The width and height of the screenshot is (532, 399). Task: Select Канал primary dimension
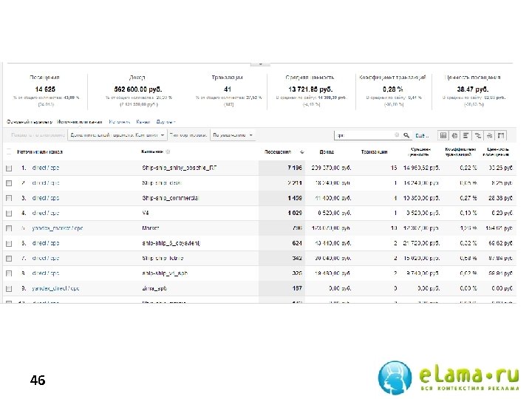143,122
